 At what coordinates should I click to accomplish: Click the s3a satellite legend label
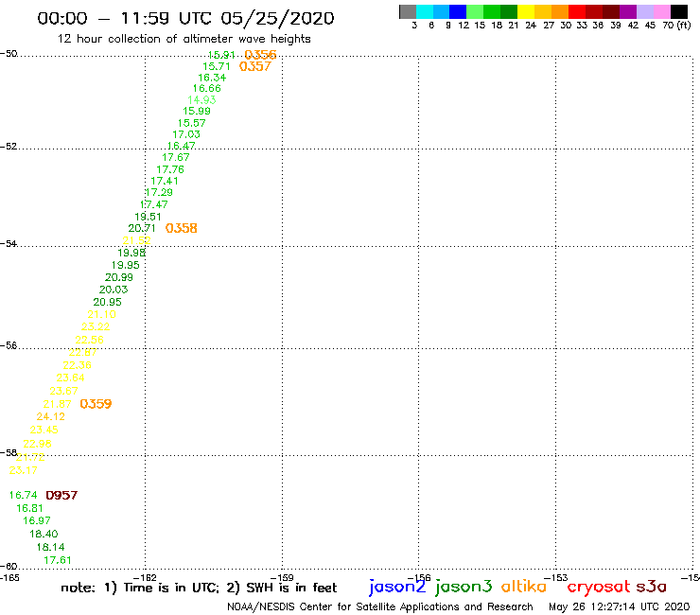[x=651, y=587]
